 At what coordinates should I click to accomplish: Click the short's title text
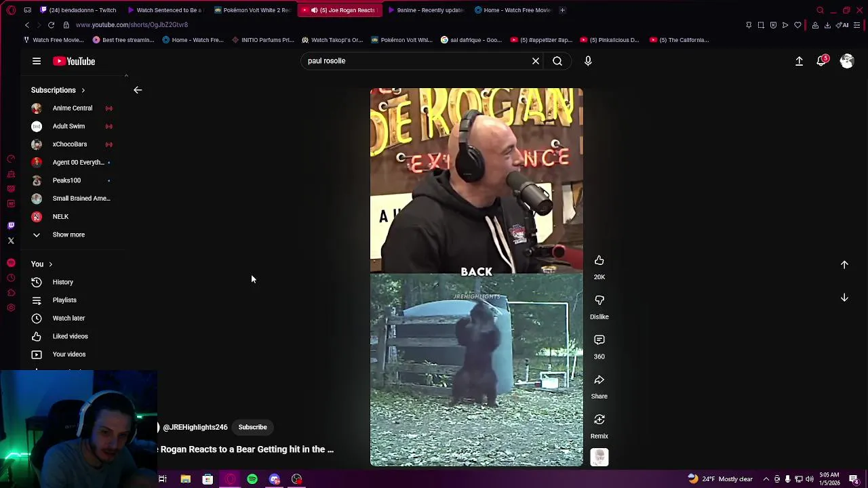coord(246,449)
